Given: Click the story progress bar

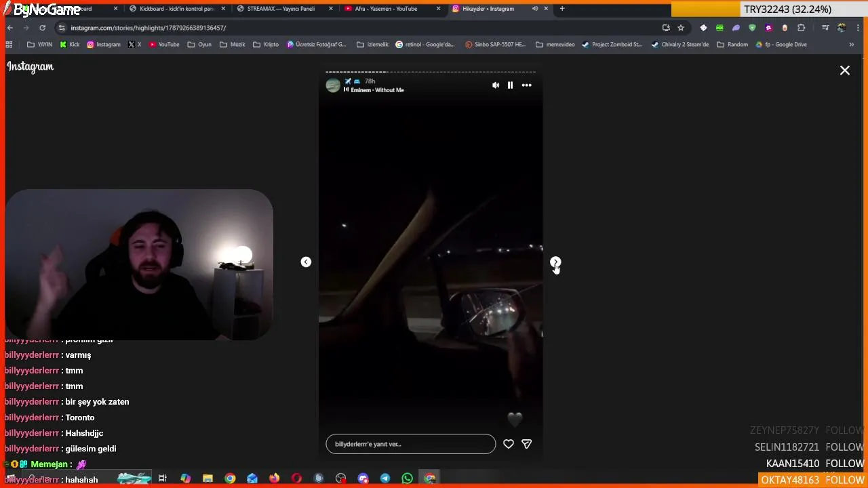Looking at the screenshot, I should click(x=431, y=72).
